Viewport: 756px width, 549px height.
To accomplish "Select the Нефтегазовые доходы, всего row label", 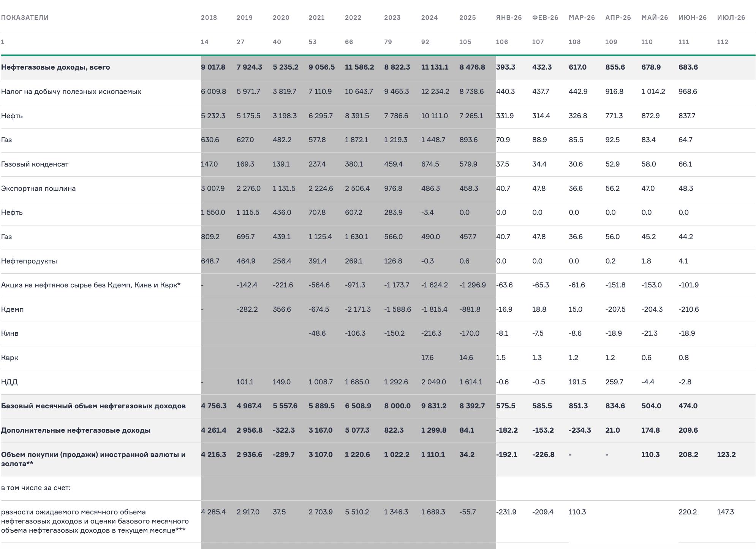I will click(x=55, y=67).
